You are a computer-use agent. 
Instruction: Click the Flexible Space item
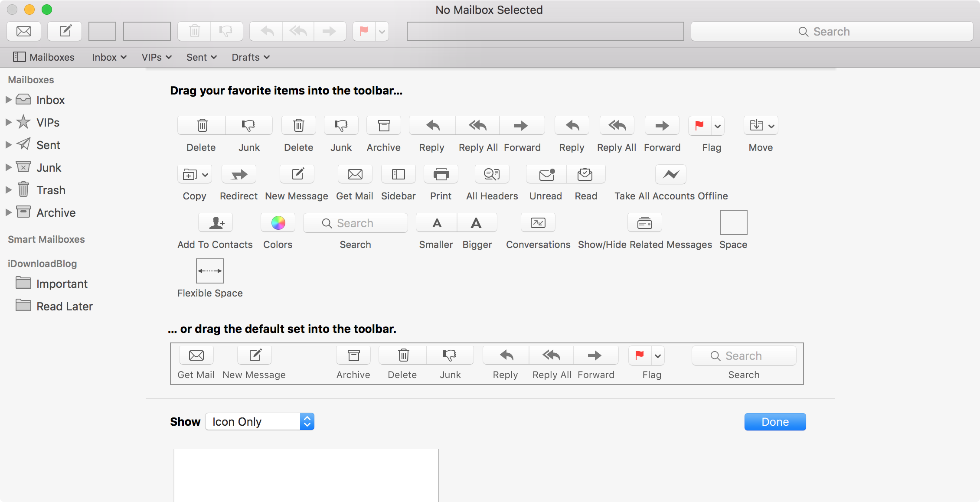(x=210, y=271)
